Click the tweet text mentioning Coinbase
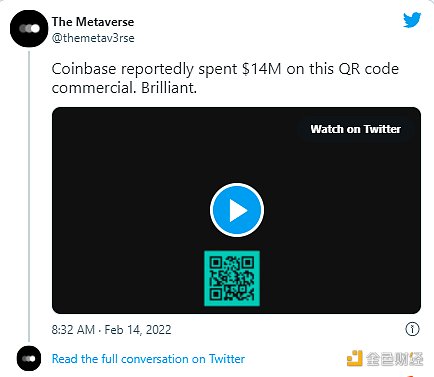Viewport: 434px width, 377px height. 225,78
